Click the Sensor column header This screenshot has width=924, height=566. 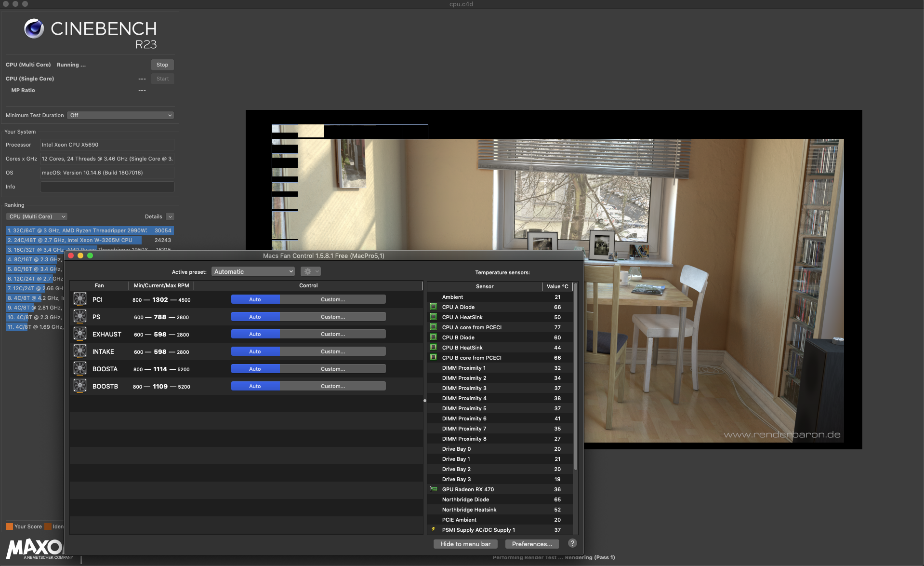[485, 286]
